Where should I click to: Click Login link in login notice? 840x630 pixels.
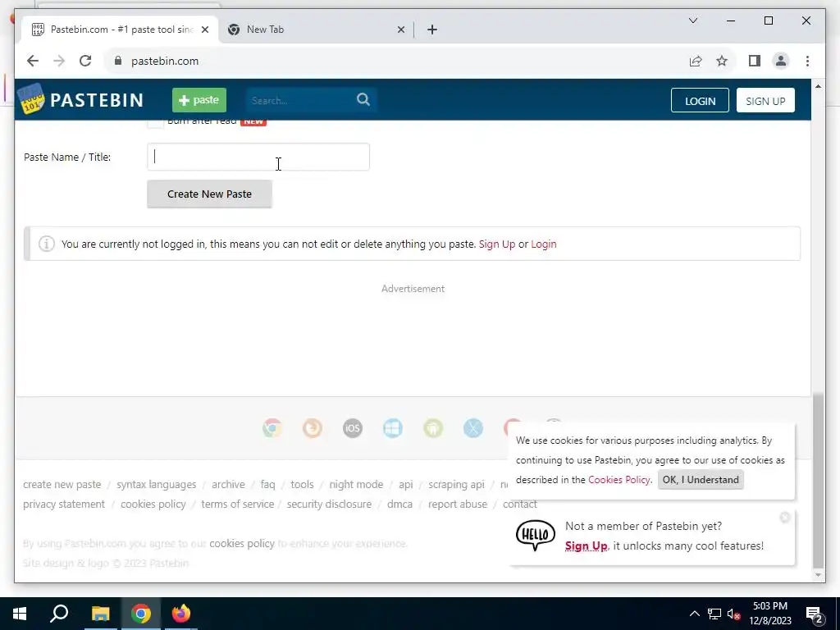click(x=544, y=244)
